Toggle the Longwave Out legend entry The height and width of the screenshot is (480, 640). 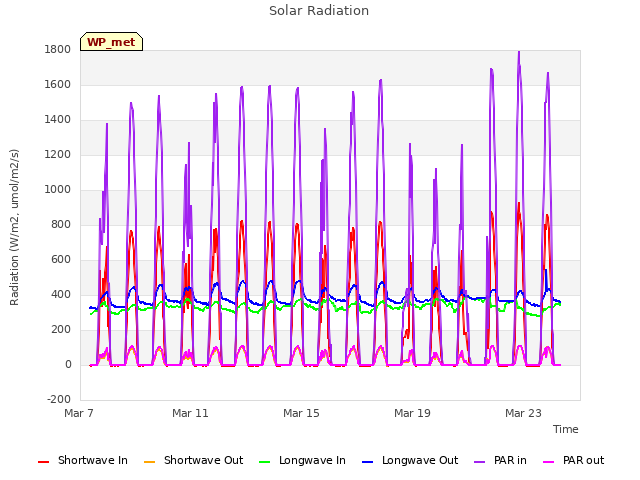pos(410,460)
